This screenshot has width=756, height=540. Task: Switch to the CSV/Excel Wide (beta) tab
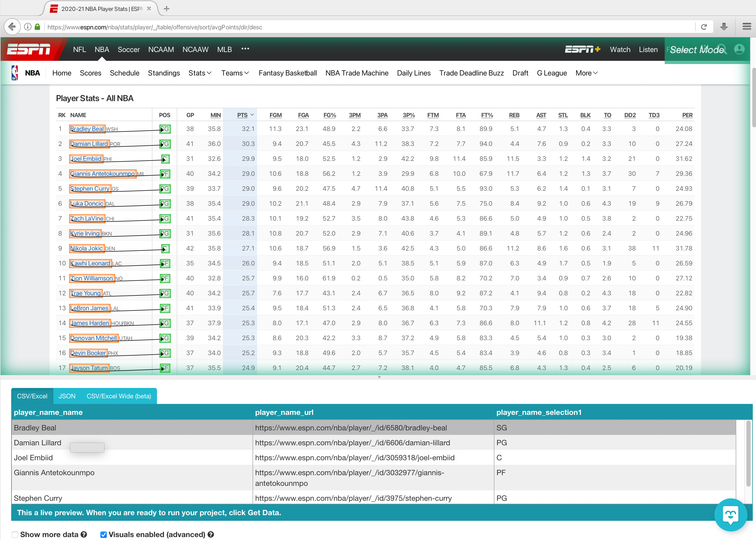[x=119, y=396]
